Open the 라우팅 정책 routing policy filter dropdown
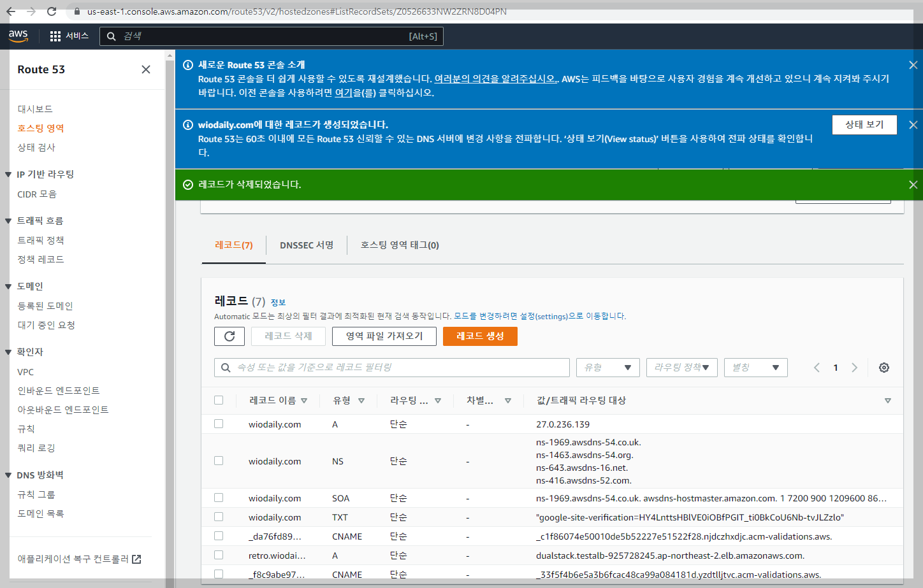Screen dimensions: 923x588 point(682,368)
